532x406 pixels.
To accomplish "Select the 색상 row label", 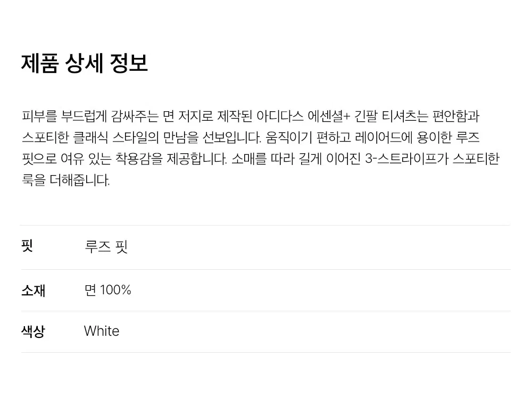I will pos(33,332).
